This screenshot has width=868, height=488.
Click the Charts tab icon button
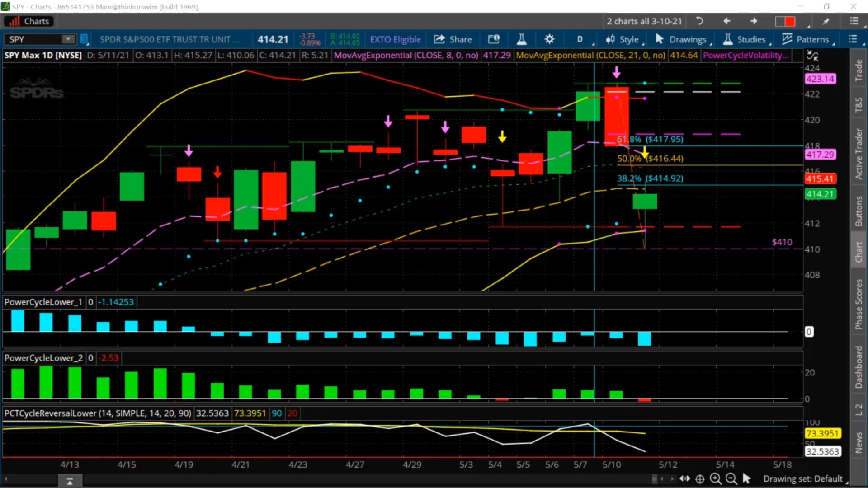tap(28, 21)
